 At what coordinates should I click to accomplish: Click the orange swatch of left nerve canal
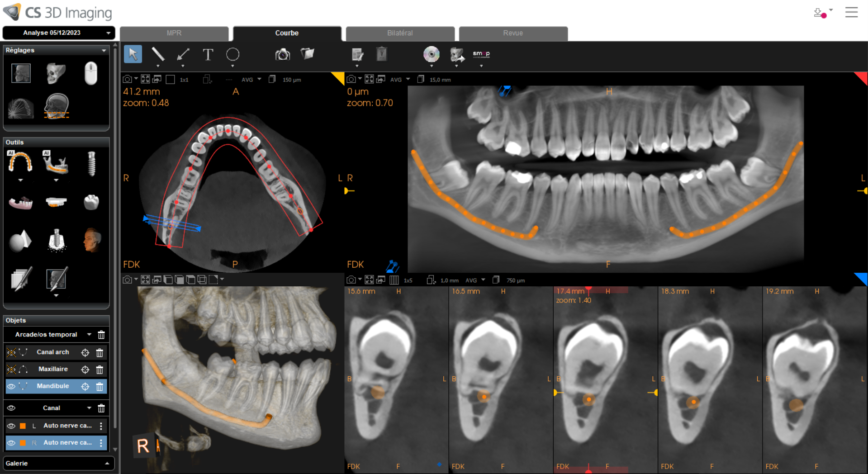[x=23, y=426]
